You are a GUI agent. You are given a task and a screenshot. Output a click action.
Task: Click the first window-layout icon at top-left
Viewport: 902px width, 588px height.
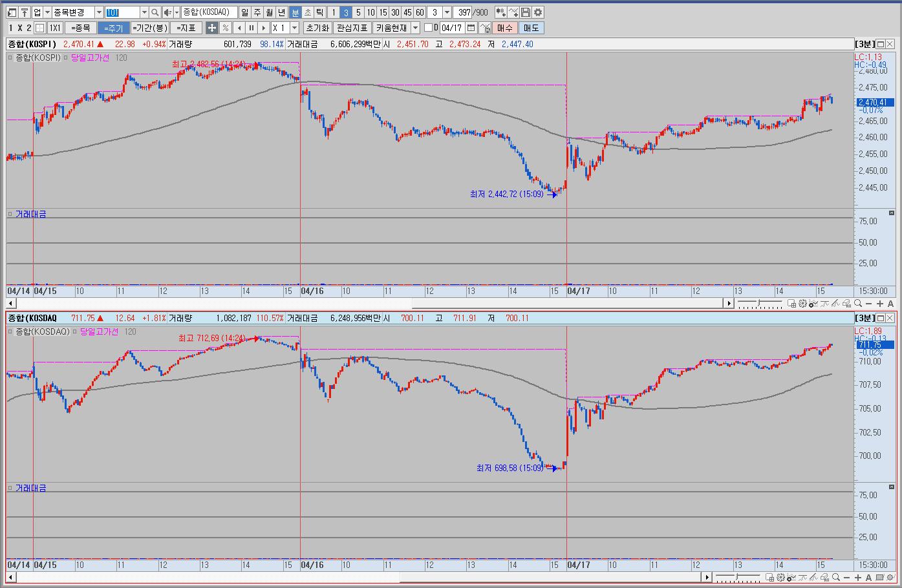click(x=12, y=12)
